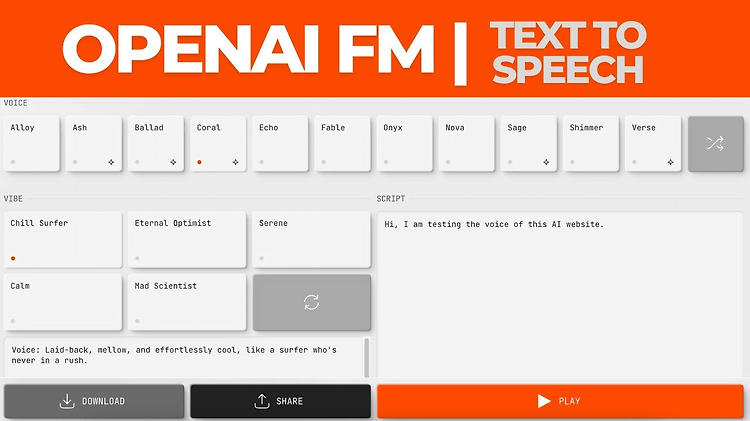
Task: Click the sparkle icon on the Ash card
Action: point(111,162)
